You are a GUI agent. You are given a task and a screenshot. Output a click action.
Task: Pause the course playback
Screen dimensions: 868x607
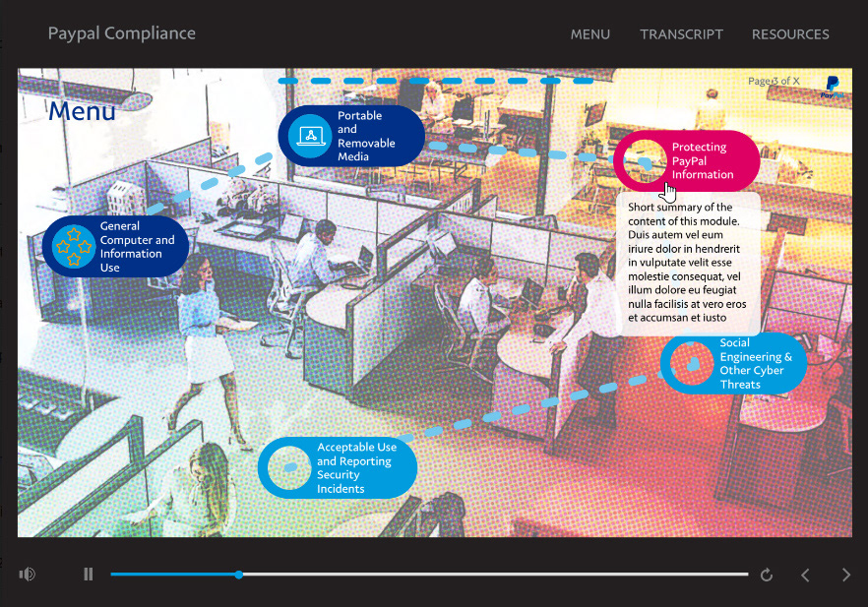pyautogui.click(x=88, y=575)
